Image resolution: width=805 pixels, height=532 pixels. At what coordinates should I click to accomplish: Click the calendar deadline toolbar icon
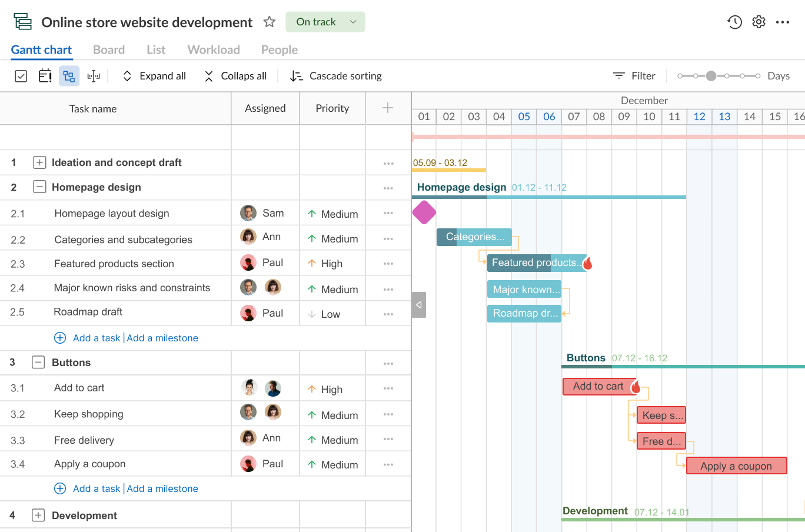coord(45,76)
